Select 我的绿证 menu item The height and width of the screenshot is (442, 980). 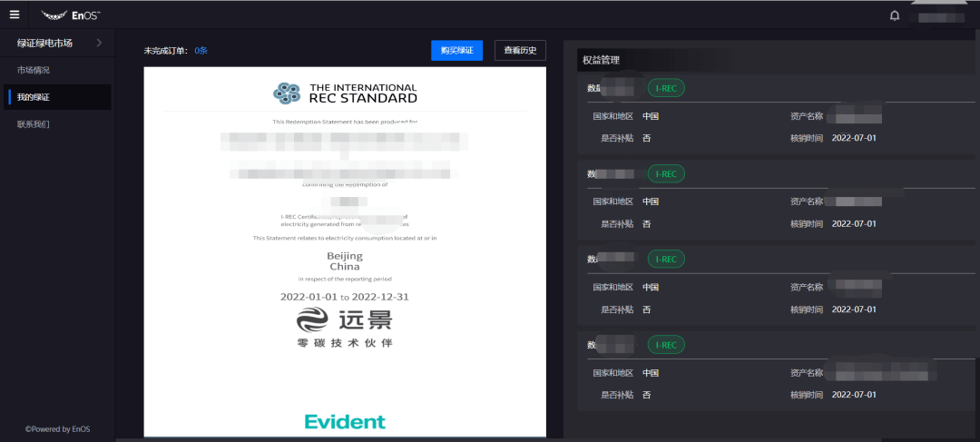point(57,97)
